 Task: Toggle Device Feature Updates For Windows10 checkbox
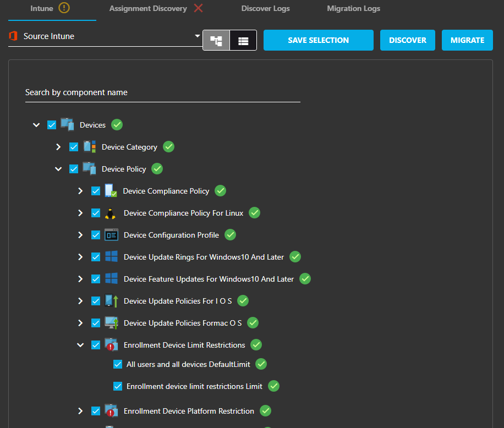point(96,279)
